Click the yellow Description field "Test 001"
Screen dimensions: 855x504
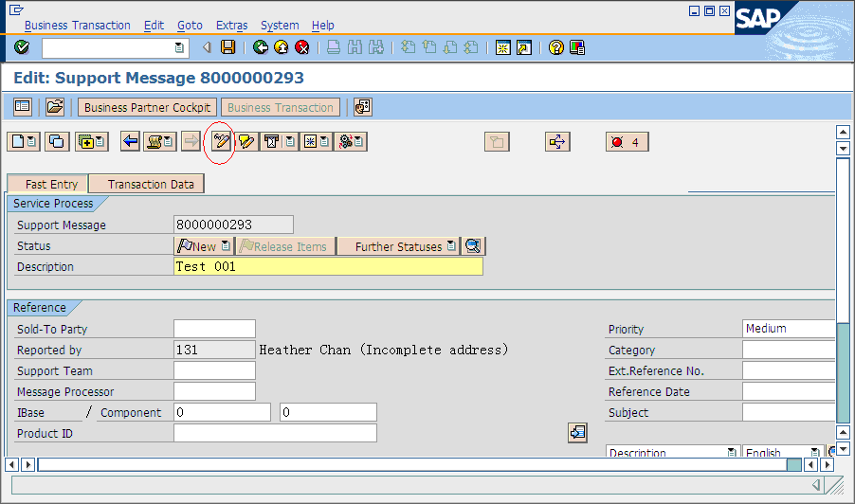(328, 266)
